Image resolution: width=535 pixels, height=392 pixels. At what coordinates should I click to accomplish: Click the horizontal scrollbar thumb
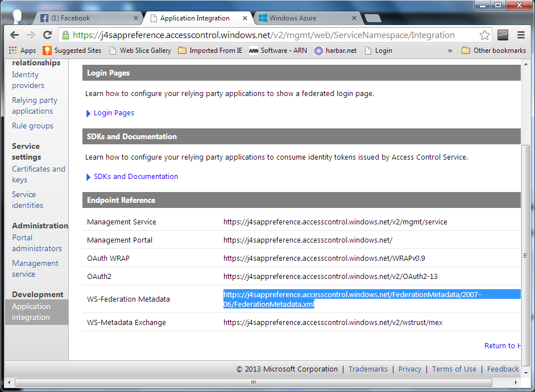(x=254, y=382)
